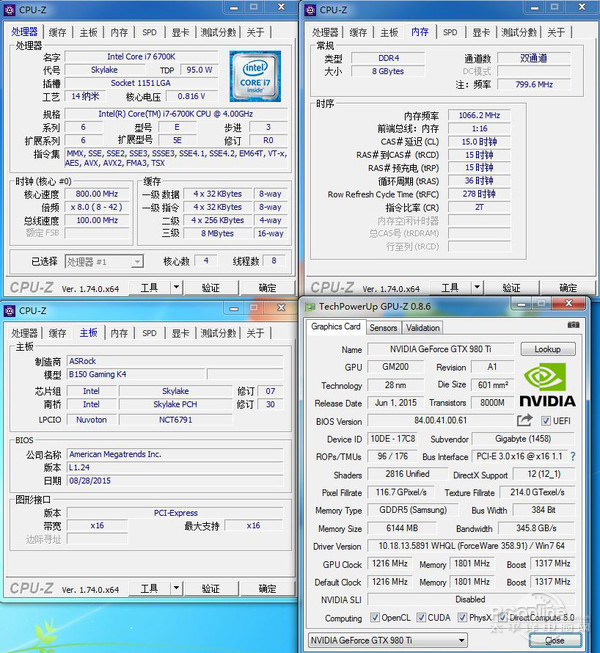
Task: Click the CPU-Z app icon in memory window title bar
Action: pos(310,10)
